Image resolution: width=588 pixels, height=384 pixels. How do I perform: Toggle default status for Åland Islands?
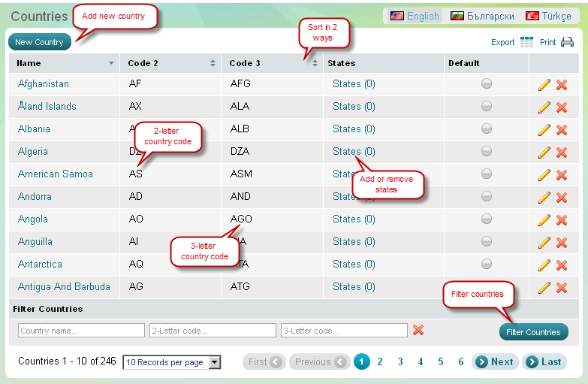click(x=487, y=107)
